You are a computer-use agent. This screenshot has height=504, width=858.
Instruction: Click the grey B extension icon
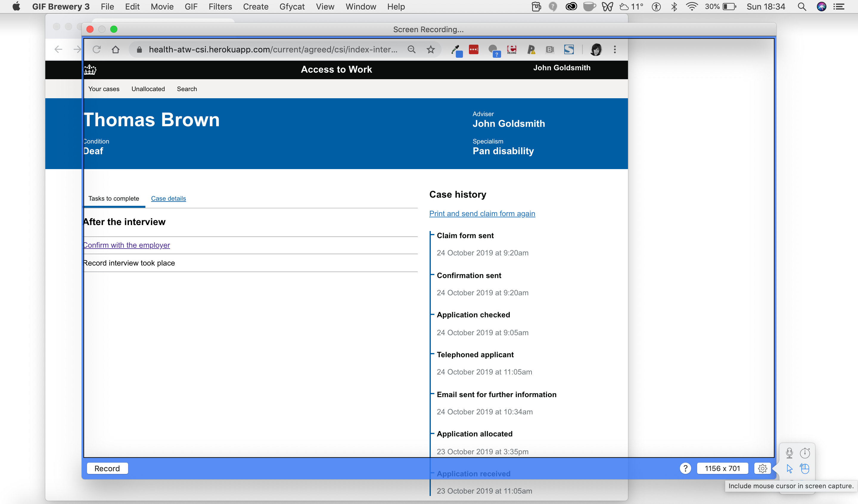tap(550, 50)
